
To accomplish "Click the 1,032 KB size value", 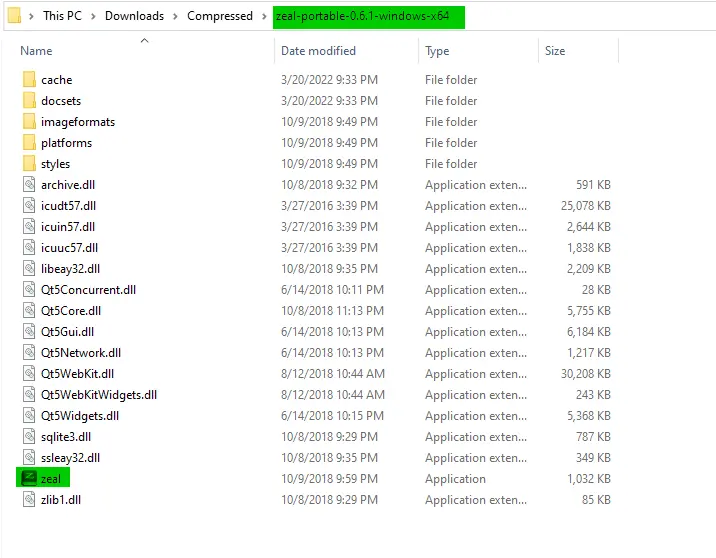I will [589, 479].
